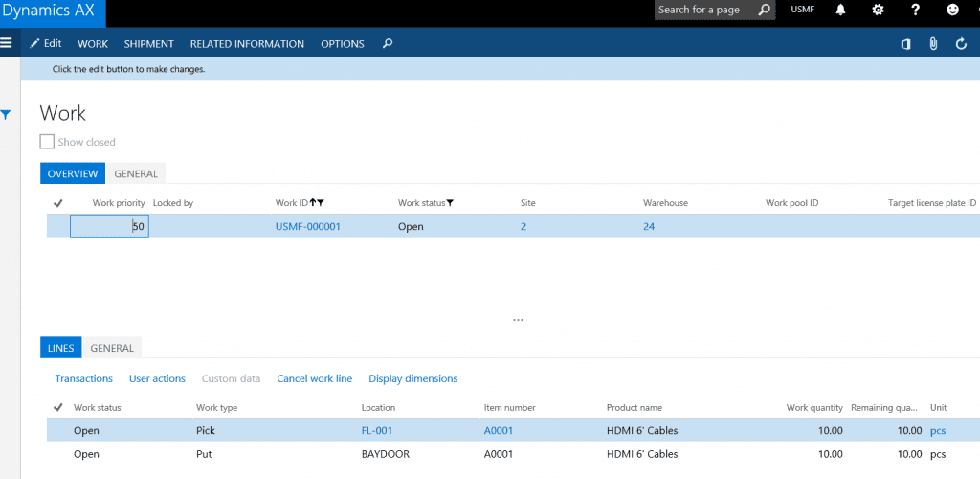Click the filter funnel icon in sidebar
Image resolution: width=980 pixels, height=479 pixels.
click(x=6, y=115)
